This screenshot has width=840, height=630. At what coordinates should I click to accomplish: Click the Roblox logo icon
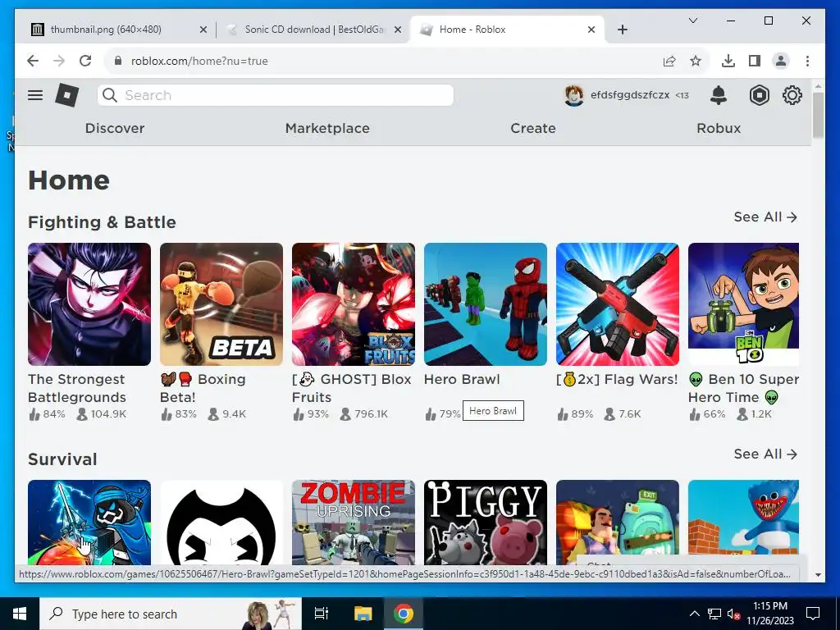(x=67, y=95)
